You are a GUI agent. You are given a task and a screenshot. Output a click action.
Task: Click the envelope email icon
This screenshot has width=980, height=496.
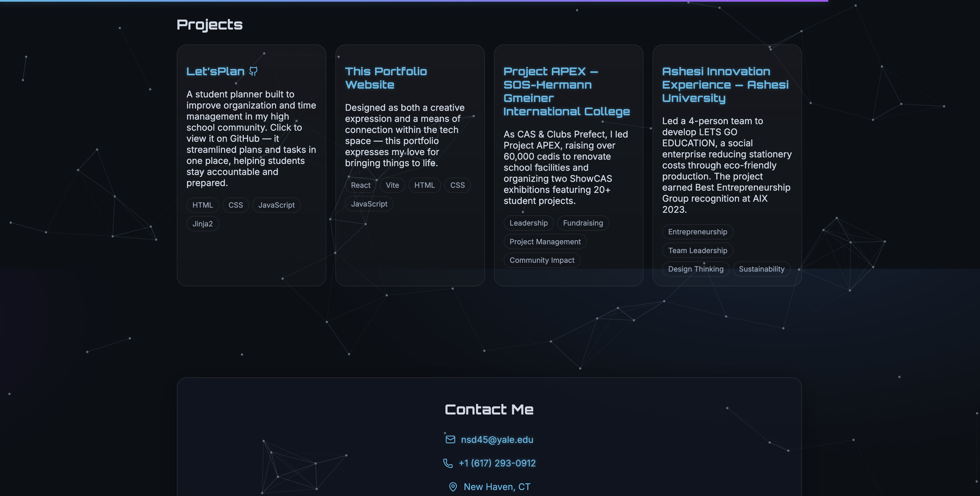(x=450, y=440)
